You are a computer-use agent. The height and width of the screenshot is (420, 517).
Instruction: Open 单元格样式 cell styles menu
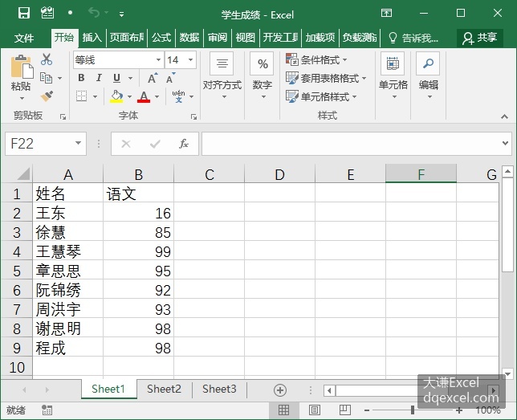tap(321, 96)
